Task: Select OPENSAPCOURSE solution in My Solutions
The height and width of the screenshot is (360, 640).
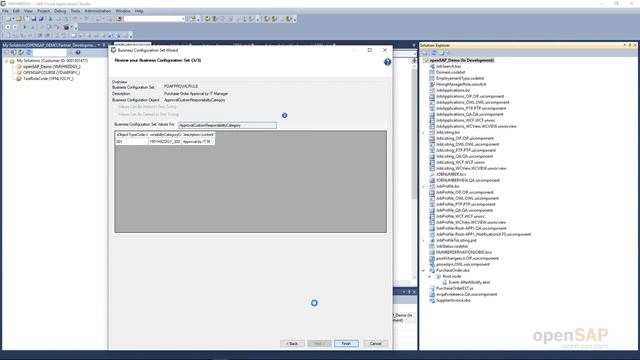Action: pos(51,73)
